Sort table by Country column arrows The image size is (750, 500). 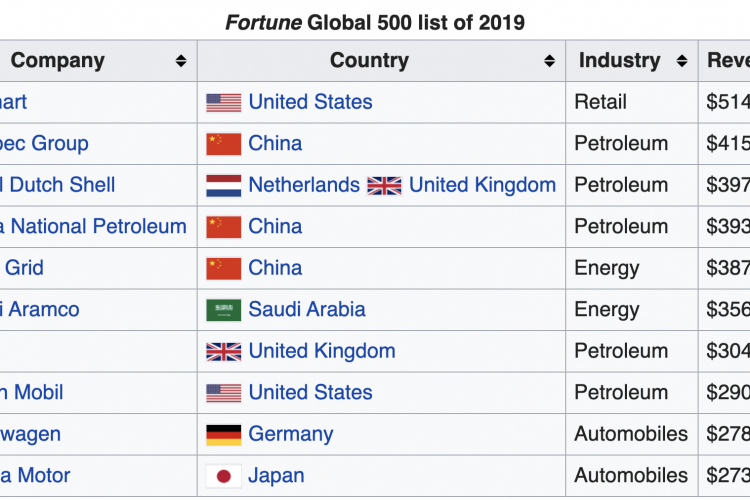coord(550,61)
